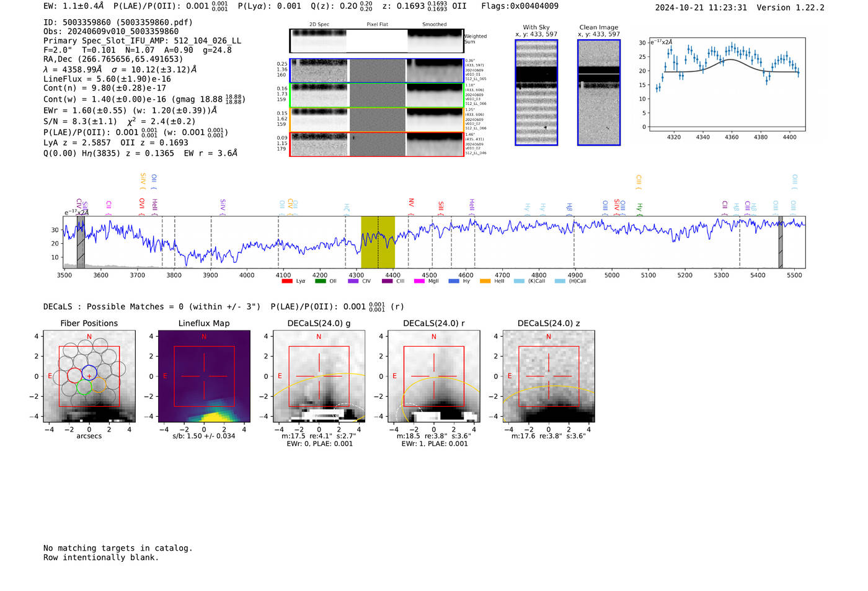Screen dimensions: 868x591
Task: Select the DECaLS(24.0) g cutout
Action: point(319,376)
